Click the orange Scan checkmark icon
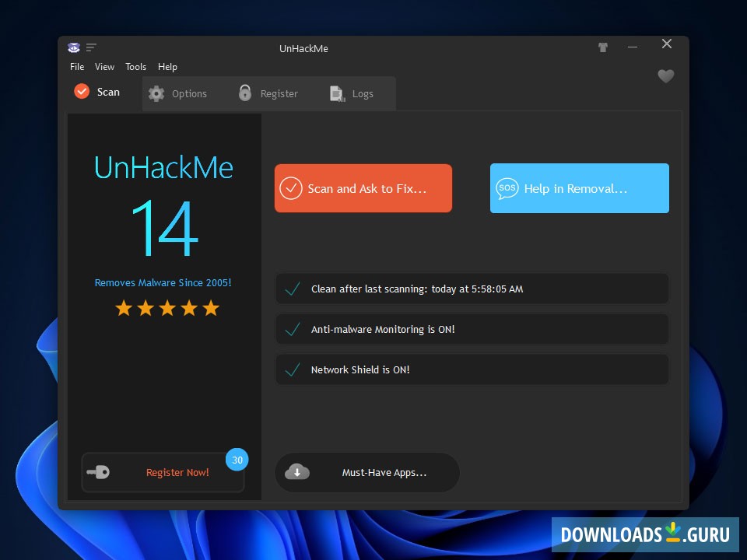 click(x=82, y=92)
